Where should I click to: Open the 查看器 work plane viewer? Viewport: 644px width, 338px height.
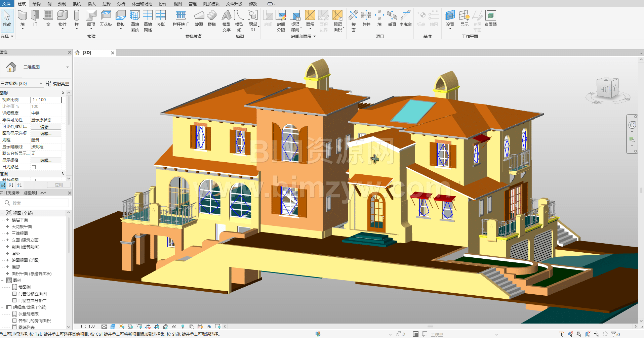pos(490,18)
